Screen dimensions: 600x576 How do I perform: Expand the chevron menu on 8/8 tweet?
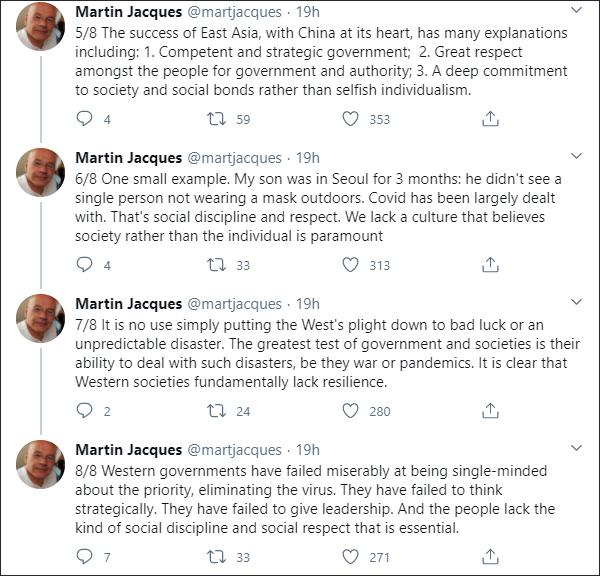tap(576, 448)
